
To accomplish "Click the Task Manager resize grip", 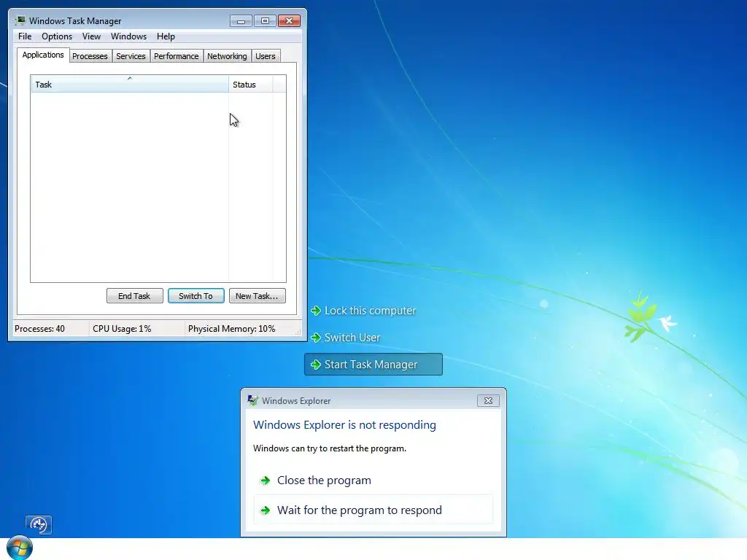I will click(x=298, y=332).
